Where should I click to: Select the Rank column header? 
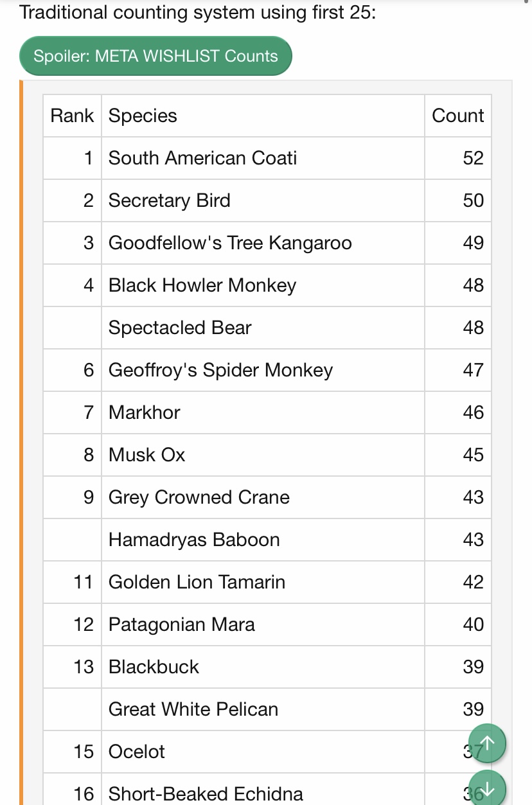coord(73,116)
